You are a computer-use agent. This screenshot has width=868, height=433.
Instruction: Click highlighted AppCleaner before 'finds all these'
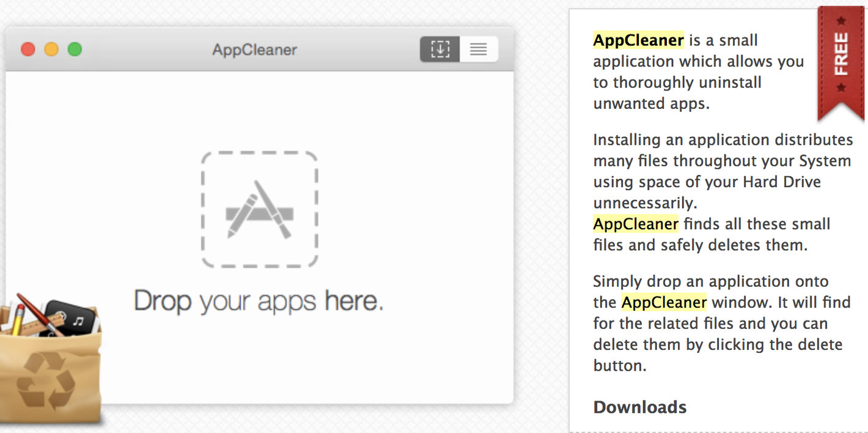pos(636,224)
